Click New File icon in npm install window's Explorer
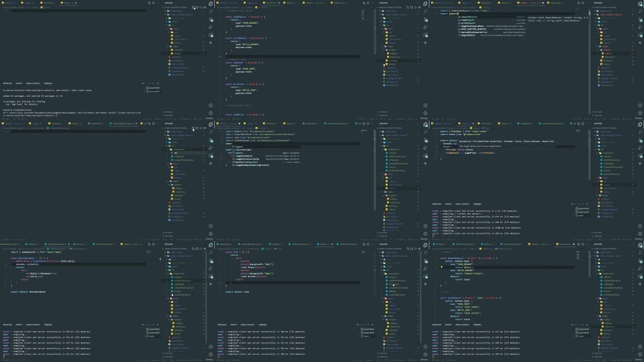This screenshot has width=644, height=362. (x=193, y=7)
